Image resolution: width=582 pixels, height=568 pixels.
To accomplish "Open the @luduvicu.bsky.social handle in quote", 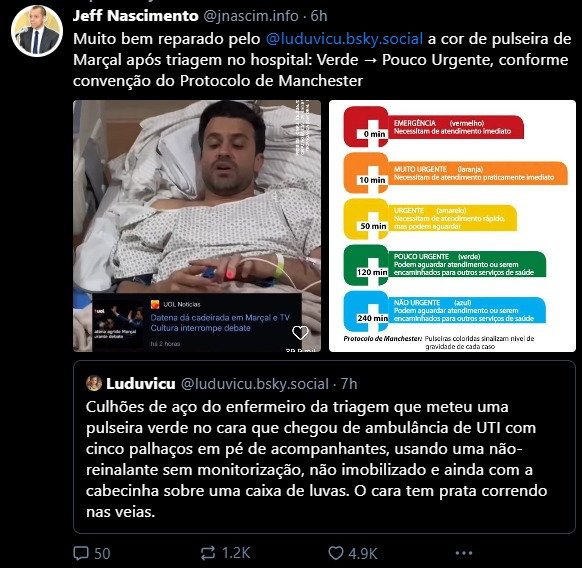I will pyautogui.click(x=255, y=383).
